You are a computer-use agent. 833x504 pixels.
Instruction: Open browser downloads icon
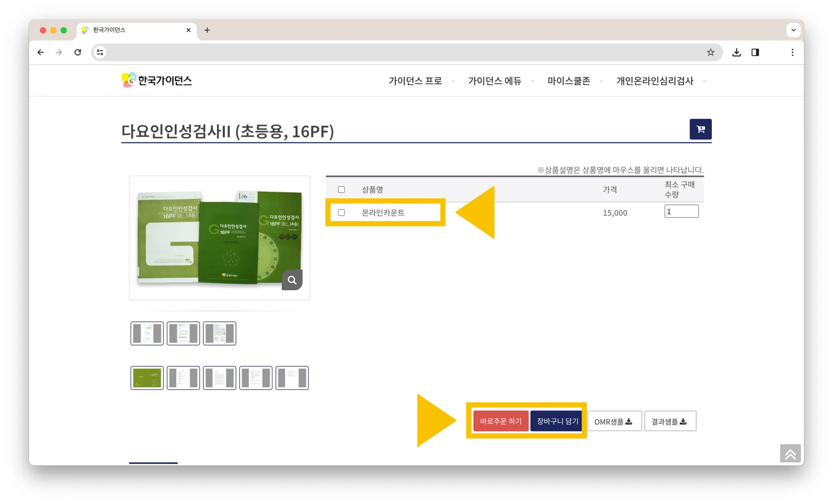coord(736,52)
